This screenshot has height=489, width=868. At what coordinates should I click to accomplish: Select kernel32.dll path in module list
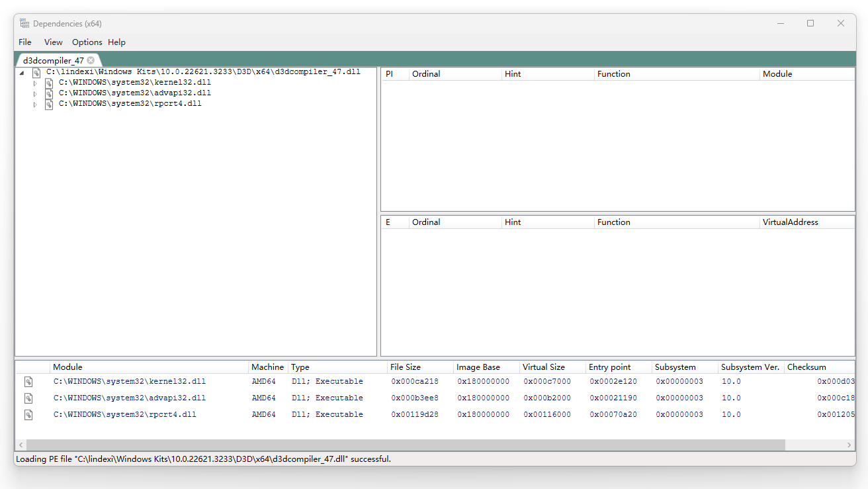tap(130, 382)
